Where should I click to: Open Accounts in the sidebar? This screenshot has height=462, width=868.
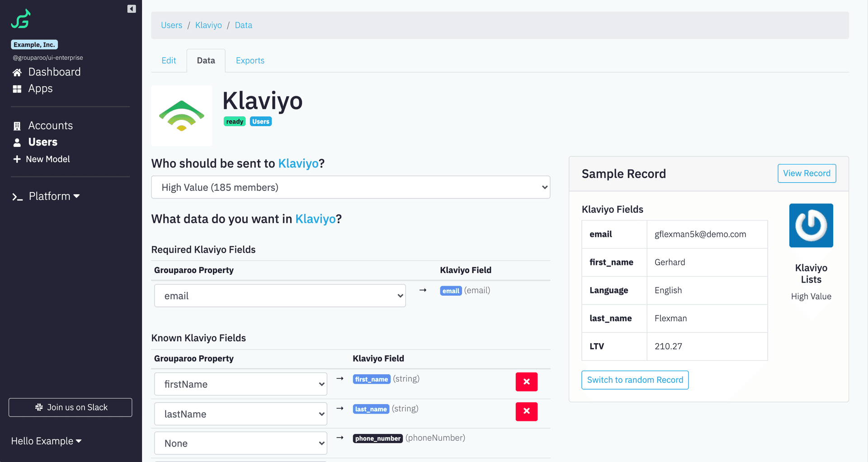50,126
